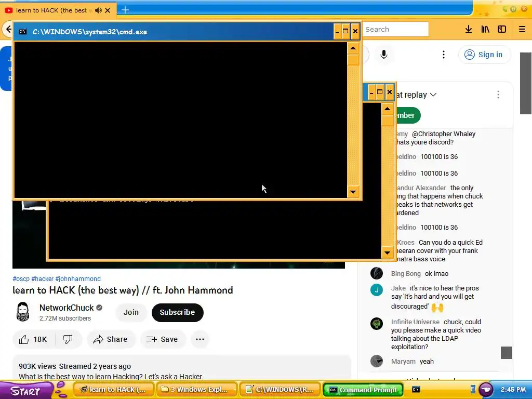This screenshot has width=532, height=399.
Task: Minimize the front cmd.exe window
Action: click(x=337, y=32)
